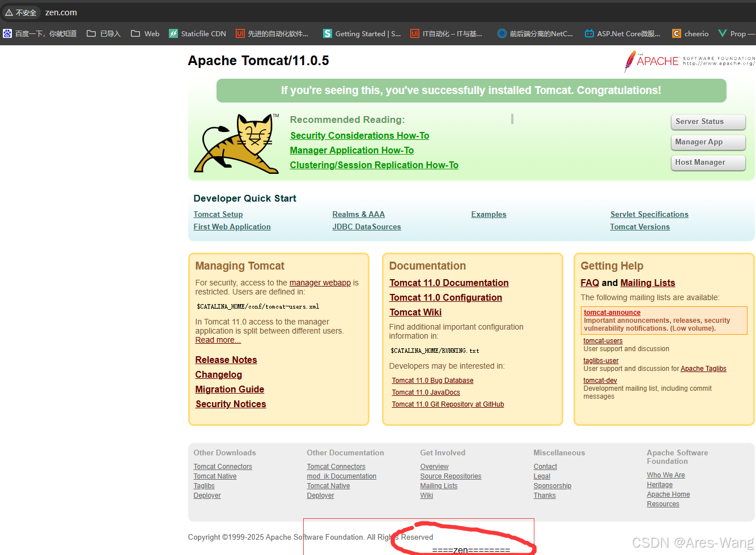Click the zen.com address bar URL
Screen dimensions: 756x555
pyautogui.click(x=61, y=12)
